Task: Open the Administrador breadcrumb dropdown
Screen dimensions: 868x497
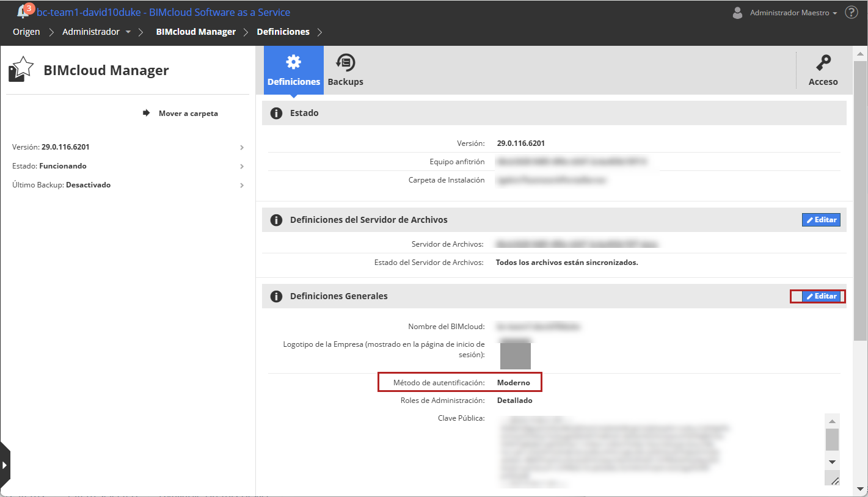Action: click(x=128, y=32)
